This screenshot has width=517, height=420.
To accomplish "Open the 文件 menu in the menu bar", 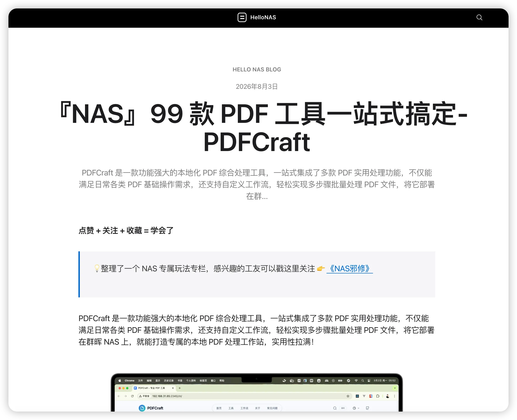I will 140,381.
